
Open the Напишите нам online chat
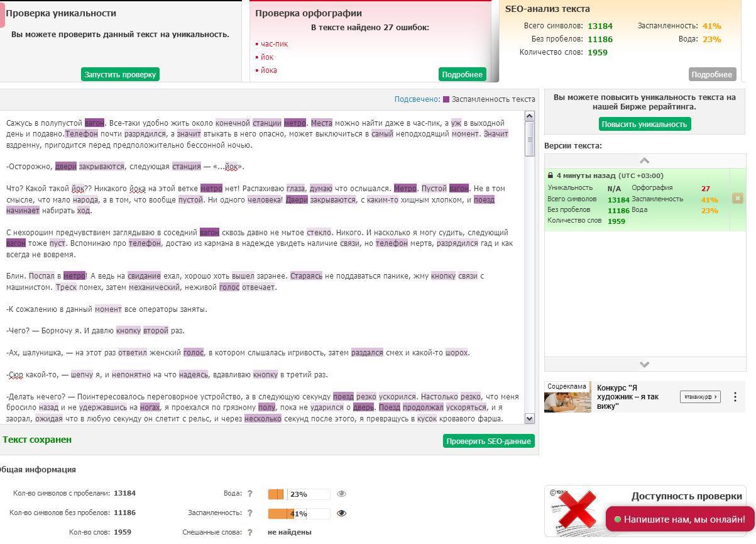[679, 519]
